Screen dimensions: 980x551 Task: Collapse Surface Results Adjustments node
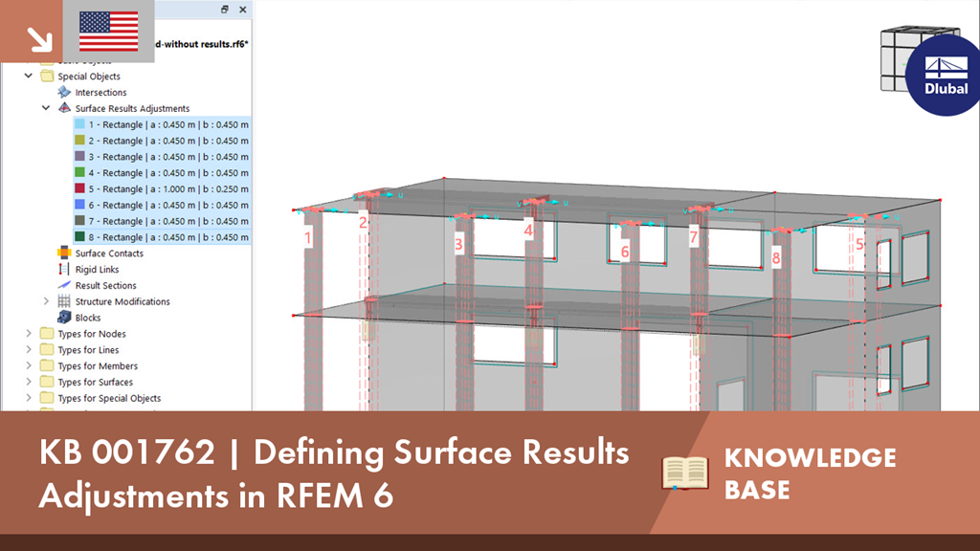(46, 107)
